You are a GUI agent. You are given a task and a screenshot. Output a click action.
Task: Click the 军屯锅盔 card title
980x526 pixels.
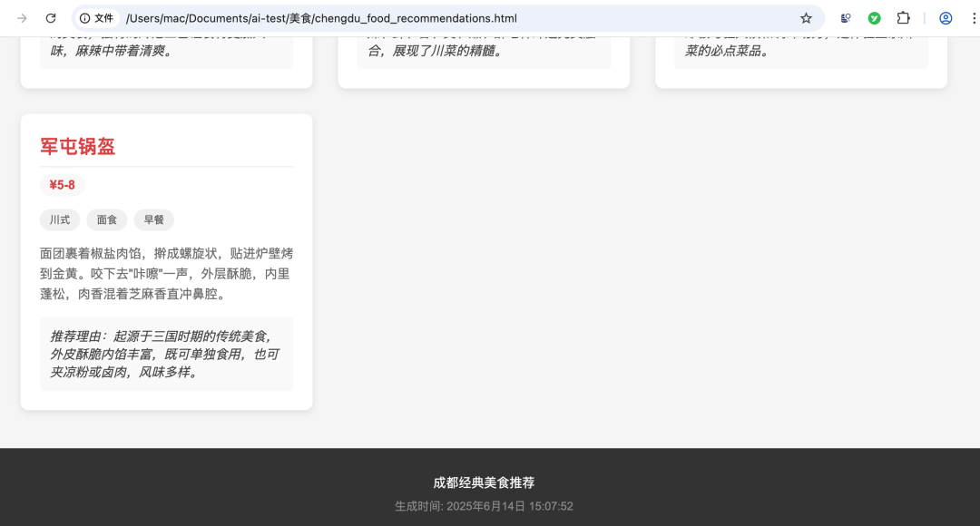pyautogui.click(x=77, y=146)
